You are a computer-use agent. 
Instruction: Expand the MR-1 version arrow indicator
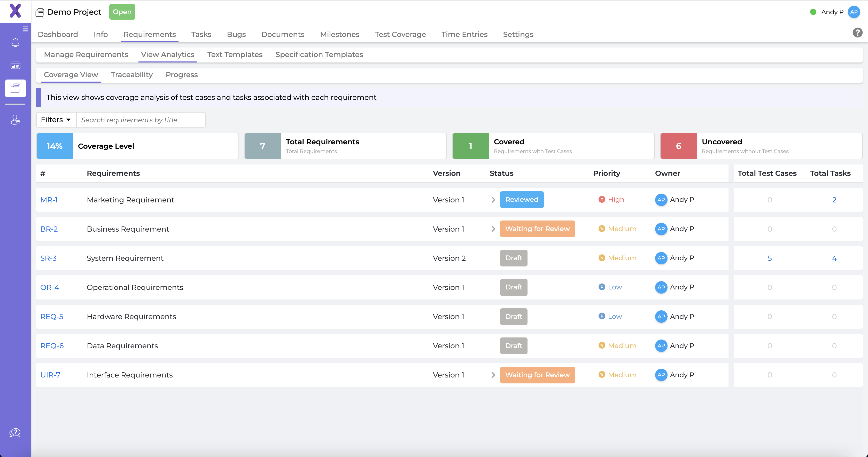[493, 199]
